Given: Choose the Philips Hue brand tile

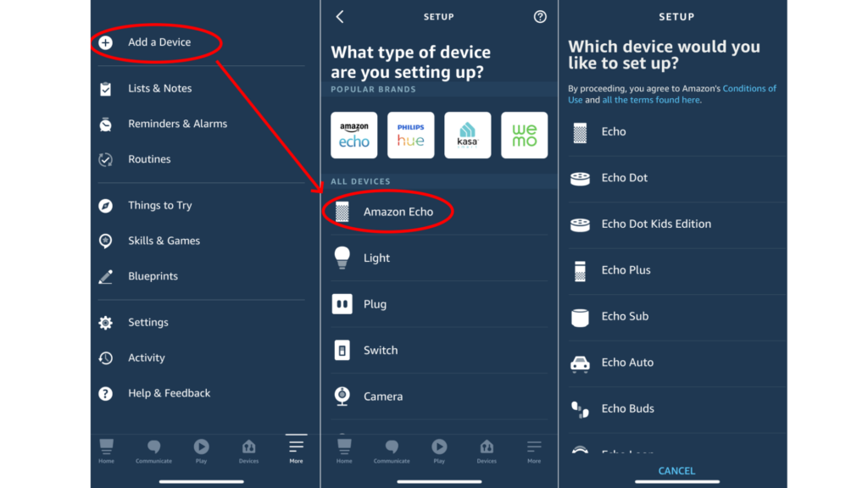Looking at the screenshot, I should [411, 135].
